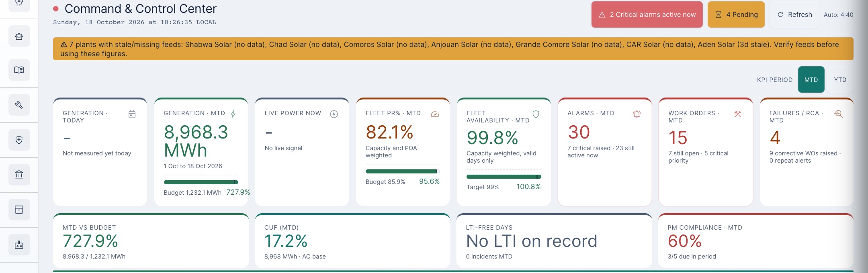Click the date and time stamp under title
The height and width of the screenshot is (273, 868).
pos(135,22)
